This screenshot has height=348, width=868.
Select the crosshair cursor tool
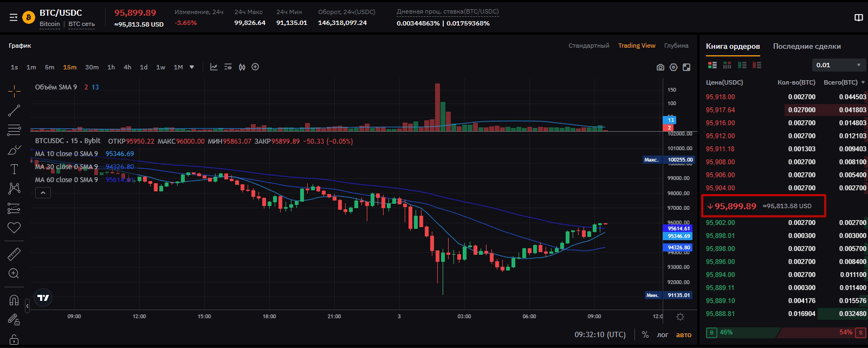14,91
